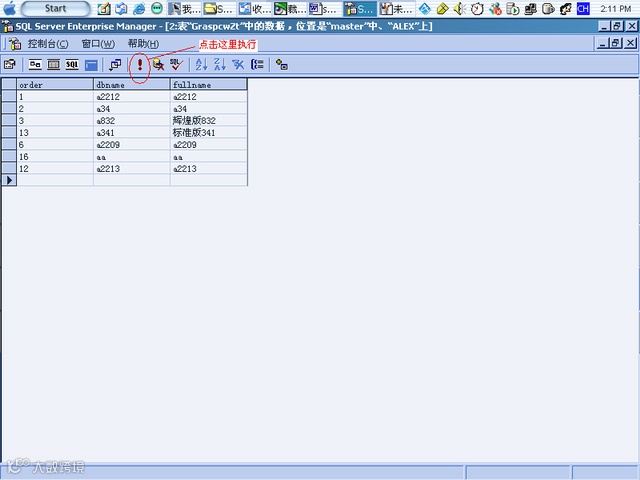Open the 帮助(H) menu
Viewport: 640px width, 480px height.
tap(143, 44)
